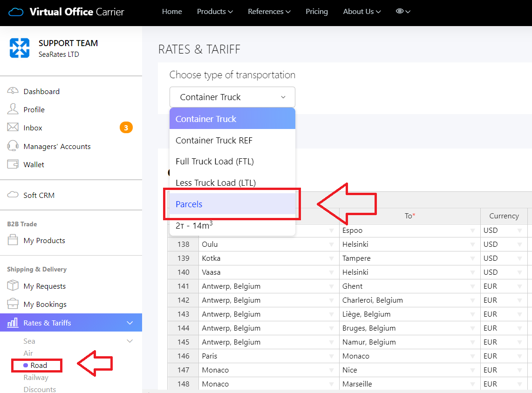Viewport: 532px width, 393px height.
Task: Select Full Truck Load (FTL) option
Action: click(232, 162)
